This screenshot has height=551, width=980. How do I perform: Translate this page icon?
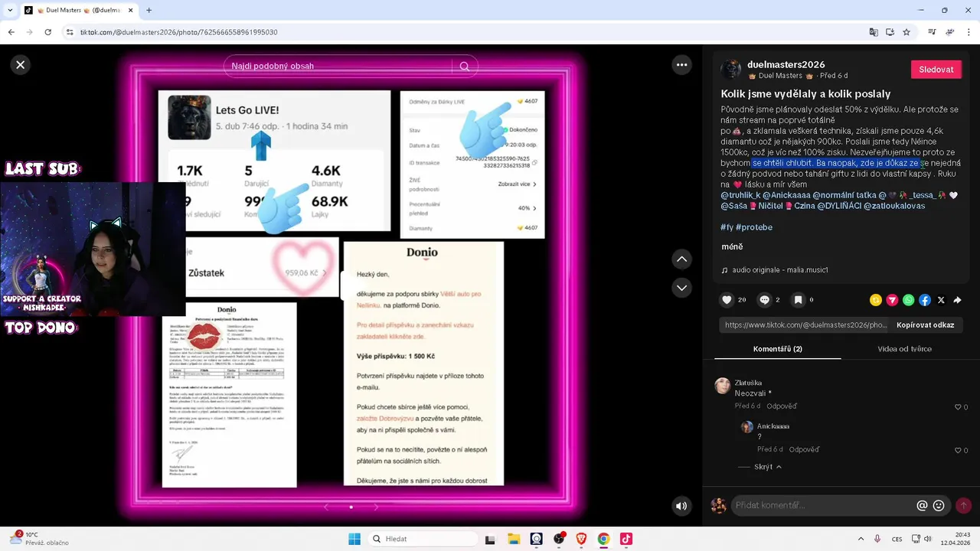click(874, 32)
